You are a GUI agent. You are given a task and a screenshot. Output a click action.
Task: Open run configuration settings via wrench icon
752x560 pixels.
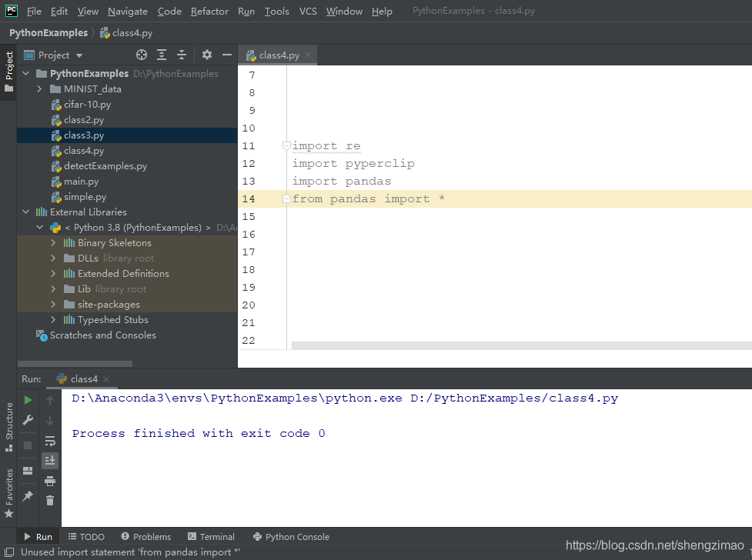(27, 421)
